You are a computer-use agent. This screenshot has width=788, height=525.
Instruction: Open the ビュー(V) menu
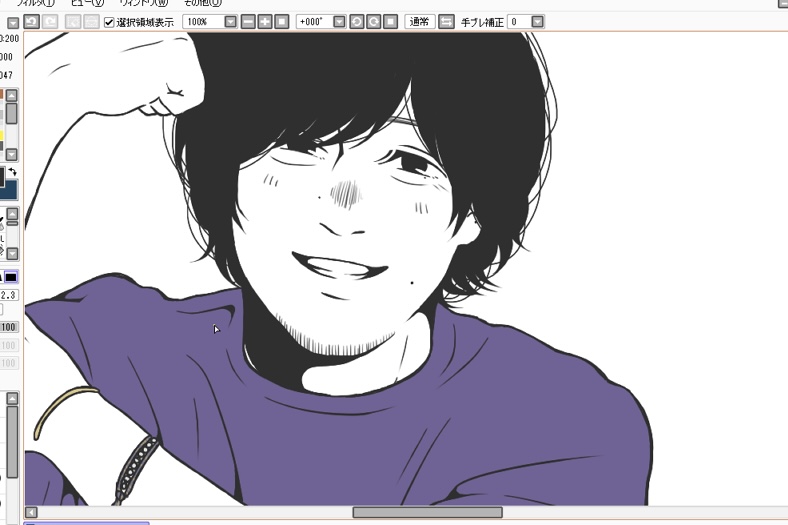tap(87, 3)
